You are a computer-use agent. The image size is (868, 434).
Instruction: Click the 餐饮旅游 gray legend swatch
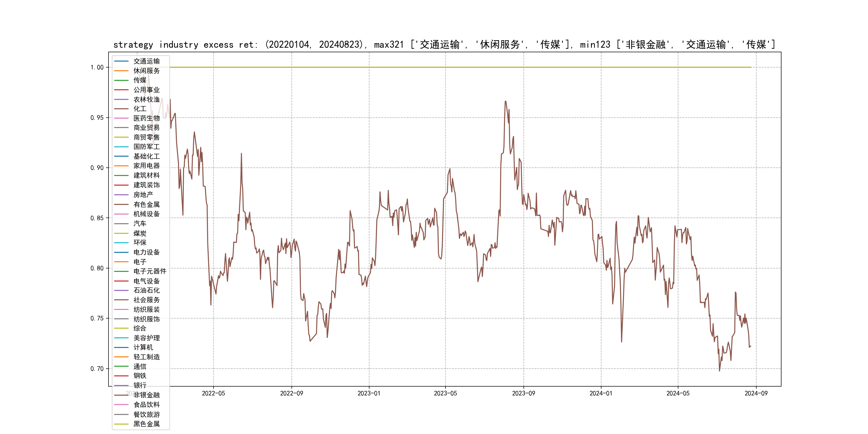click(x=121, y=414)
